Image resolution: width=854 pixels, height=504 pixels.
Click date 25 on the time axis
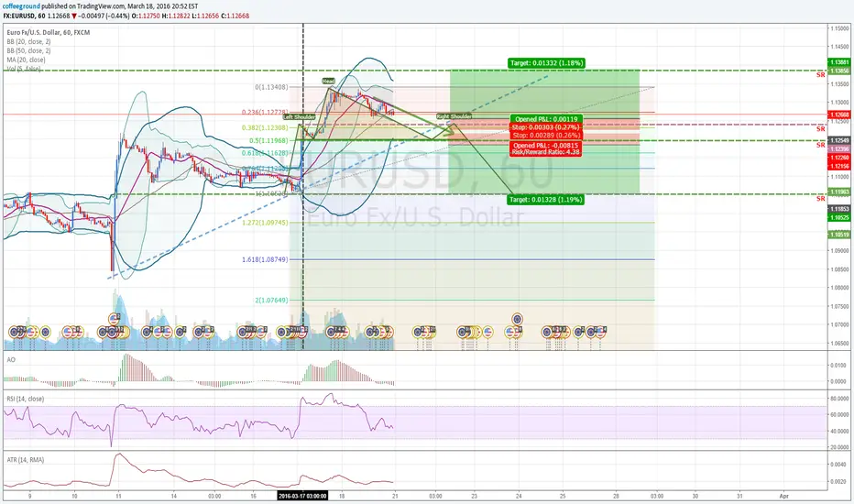tap(564, 497)
